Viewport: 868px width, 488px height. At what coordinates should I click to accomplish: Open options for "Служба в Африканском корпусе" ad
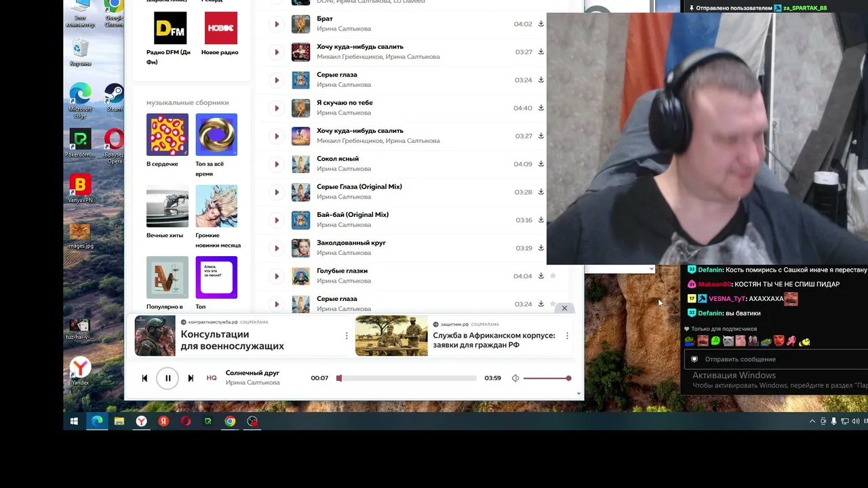(567, 335)
